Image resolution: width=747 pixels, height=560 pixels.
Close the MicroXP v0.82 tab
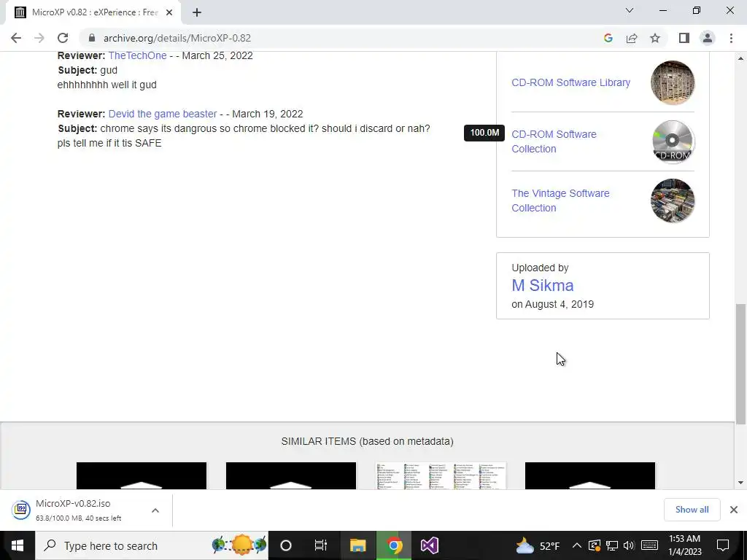click(x=169, y=12)
